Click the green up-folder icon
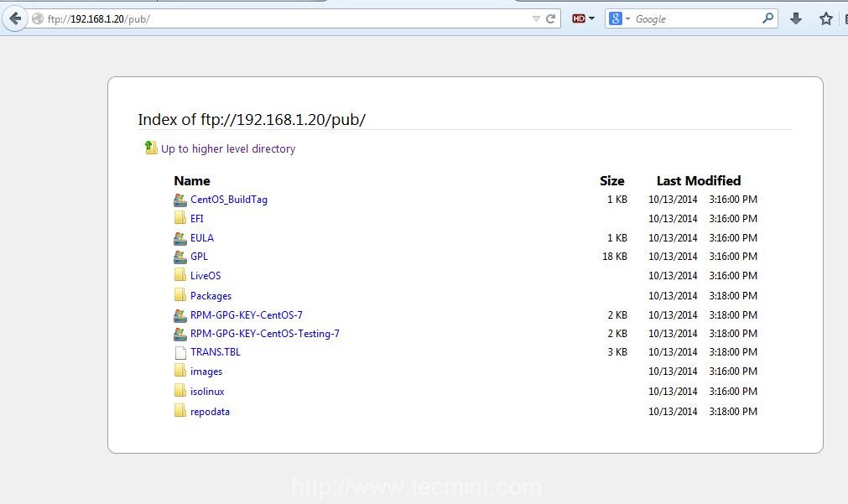 (x=149, y=148)
